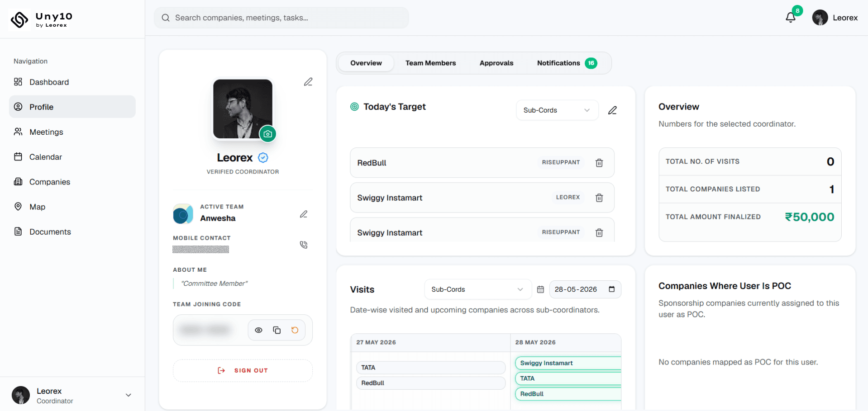The height and width of the screenshot is (411, 868).
Task: Click the SIGN OUT button
Action: click(243, 371)
